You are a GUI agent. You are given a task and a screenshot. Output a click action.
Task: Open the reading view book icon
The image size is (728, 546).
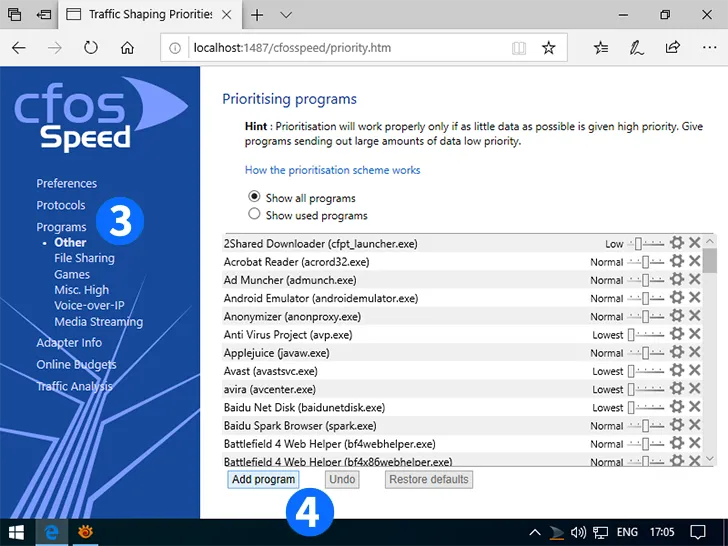coord(519,47)
